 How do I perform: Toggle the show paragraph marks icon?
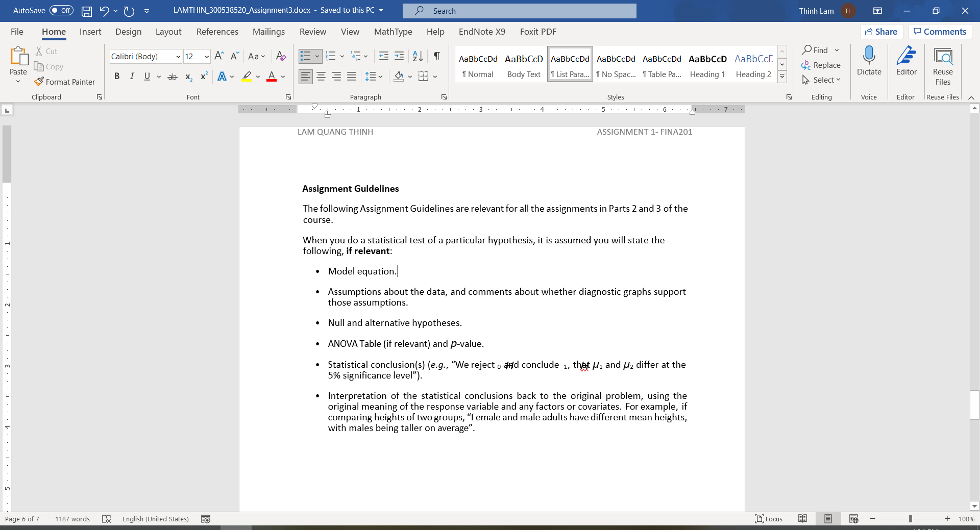(x=436, y=56)
